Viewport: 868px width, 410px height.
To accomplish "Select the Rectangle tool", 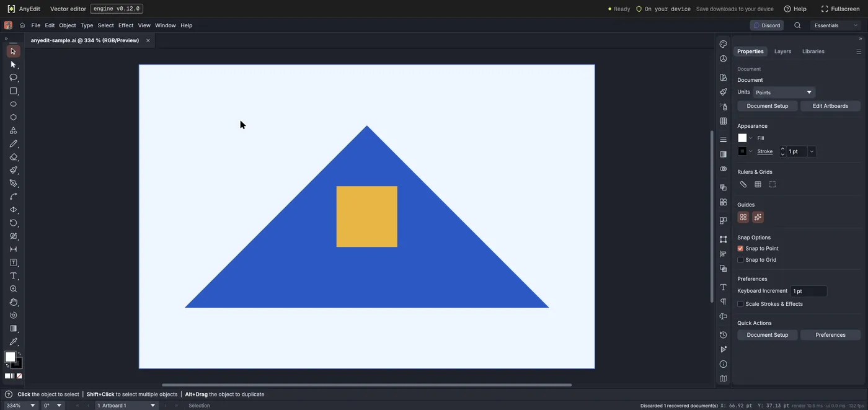I will coord(13,91).
